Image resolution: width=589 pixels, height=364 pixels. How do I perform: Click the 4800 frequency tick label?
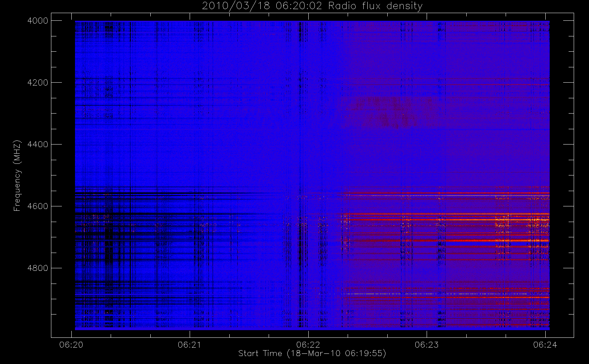tap(38, 268)
